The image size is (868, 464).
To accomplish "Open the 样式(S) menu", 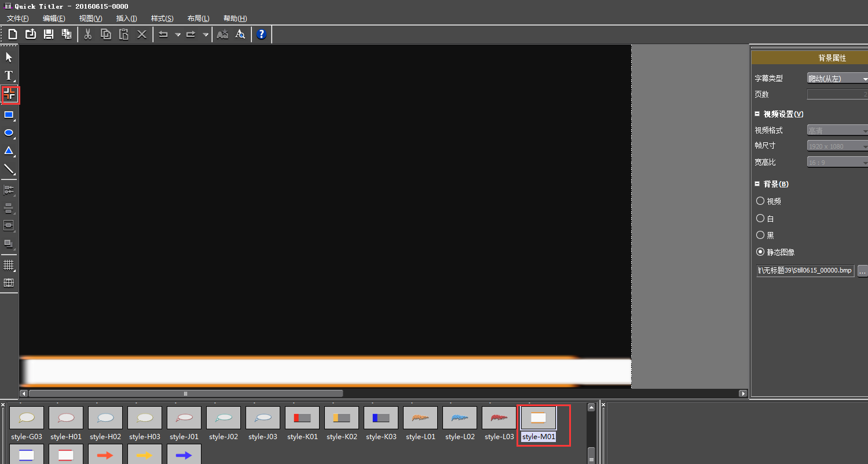I will coord(162,19).
